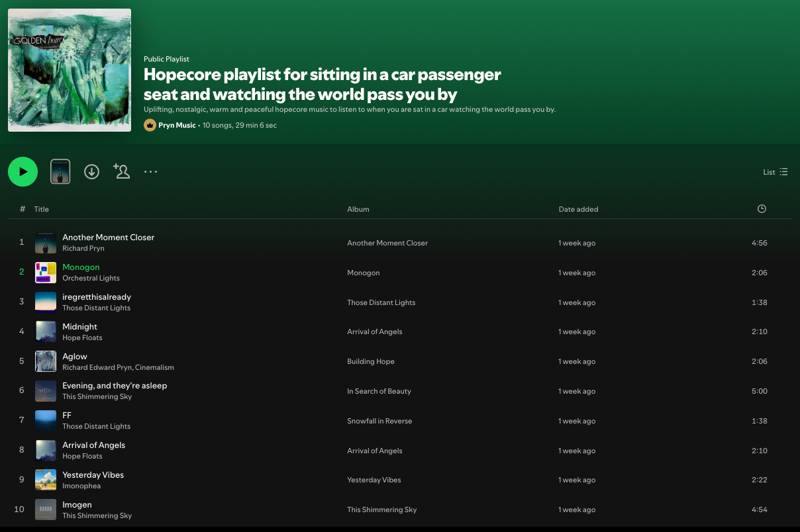Play the playlist with the green play button
Screen dimensions: 800x532
(x=23, y=171)
